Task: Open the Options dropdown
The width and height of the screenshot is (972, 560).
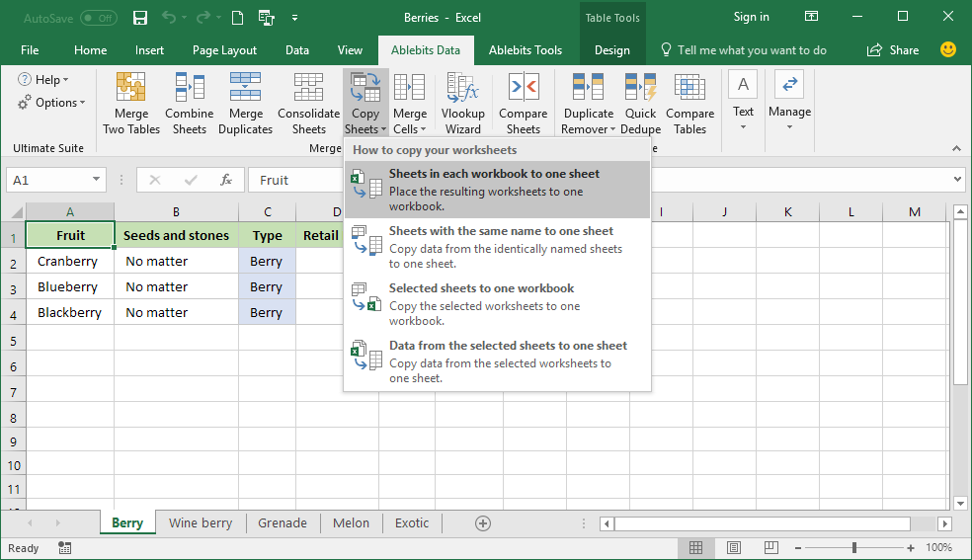Action: click(50, 103)
